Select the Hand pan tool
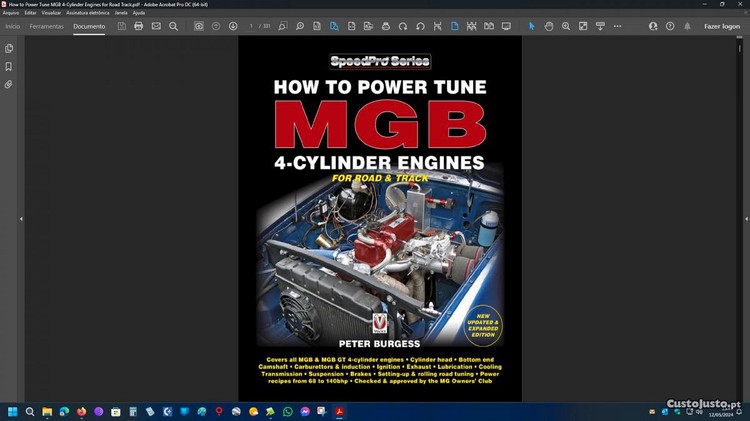Screen dimensions: 750x421 (549, 26)
